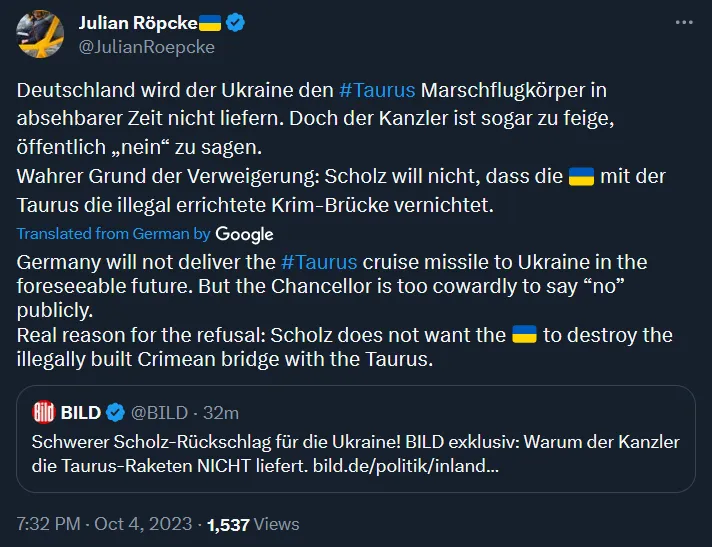Click the 1,537 Views counter

click(253, 524)
